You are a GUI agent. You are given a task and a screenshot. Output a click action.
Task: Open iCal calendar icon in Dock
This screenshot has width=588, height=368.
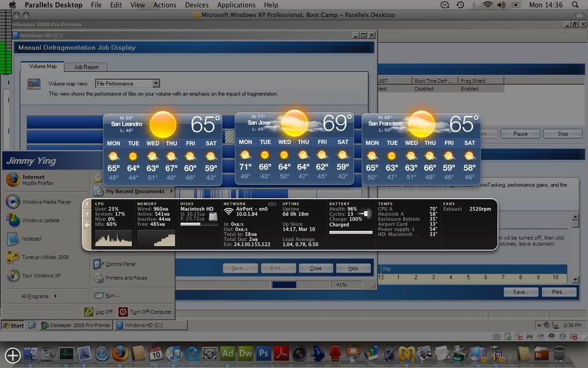[156, 354]
